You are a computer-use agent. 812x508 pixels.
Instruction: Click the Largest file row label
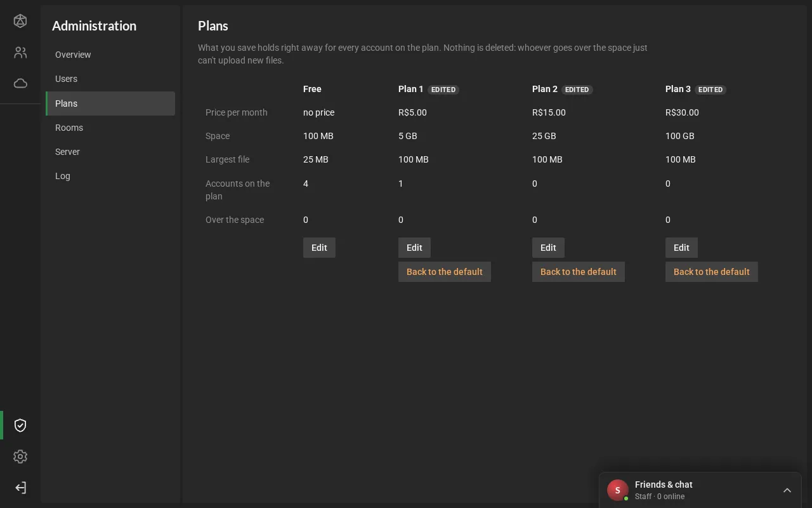pos(227,159)
